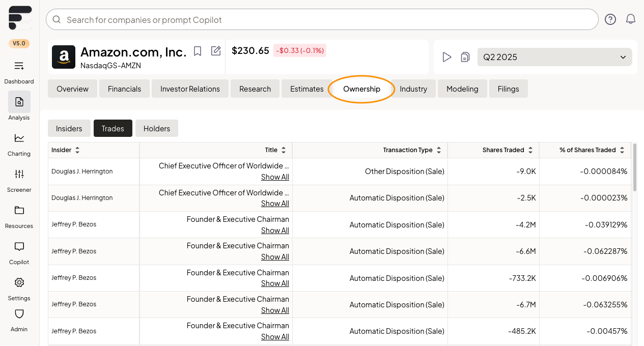The width and height of the screenshot is (644, 346).
Task: Click the V5.0 version badge
Action: click(x=19, y=43)
